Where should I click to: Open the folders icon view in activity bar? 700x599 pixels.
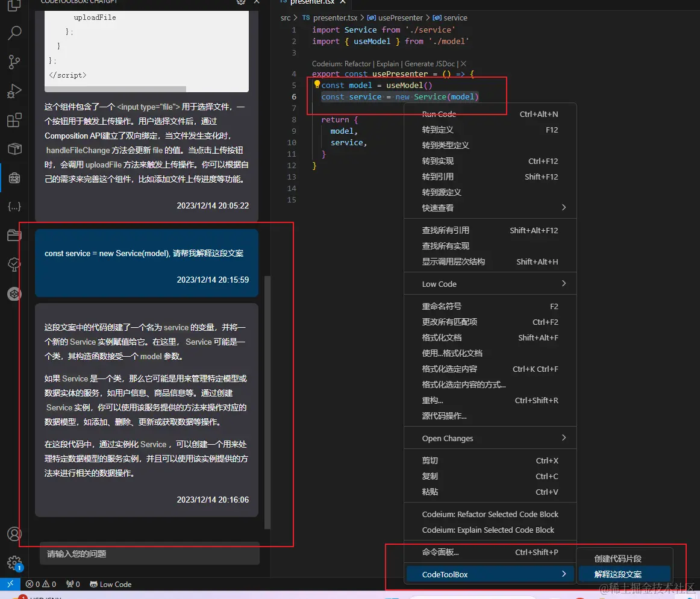point(14,236)
